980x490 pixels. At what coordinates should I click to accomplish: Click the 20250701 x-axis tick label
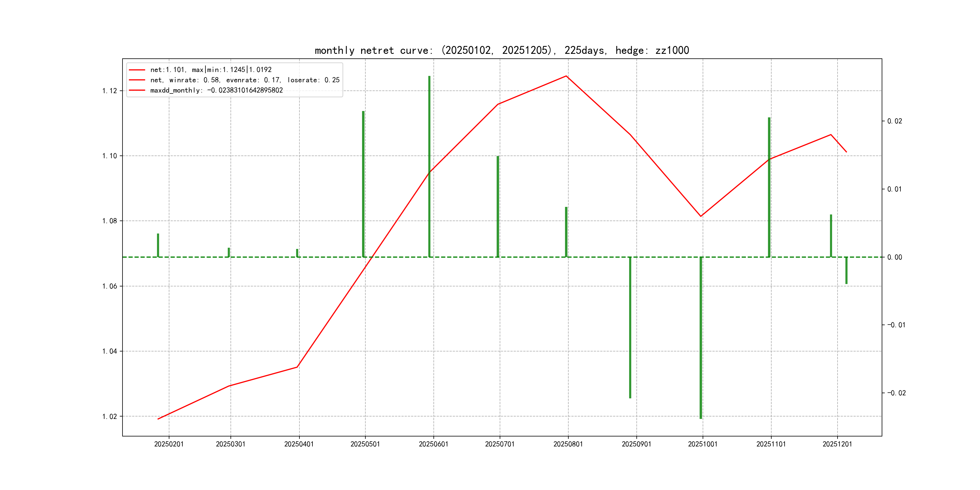pyautogui.click(x=499, y=444)
